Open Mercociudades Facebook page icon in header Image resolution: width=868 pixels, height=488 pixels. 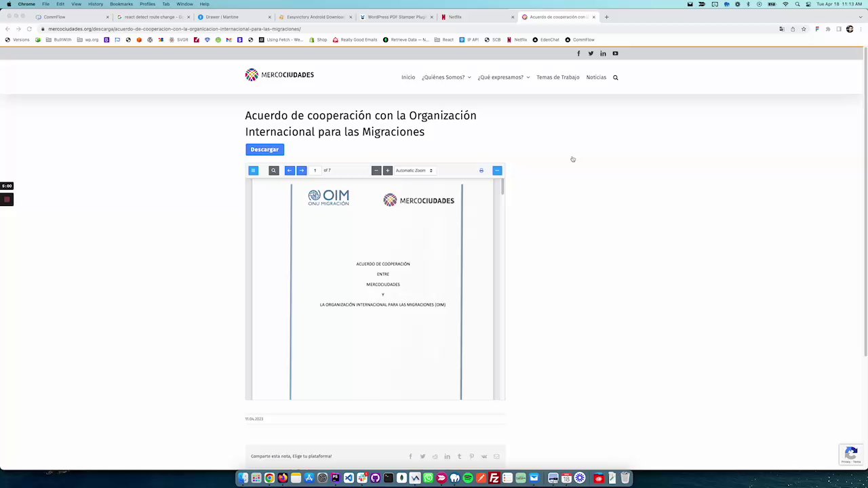pos(578,54)
